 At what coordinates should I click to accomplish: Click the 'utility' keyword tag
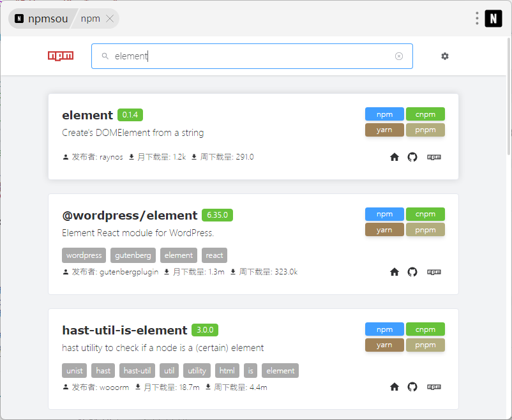pyautogui.click(x=197, y=371)
